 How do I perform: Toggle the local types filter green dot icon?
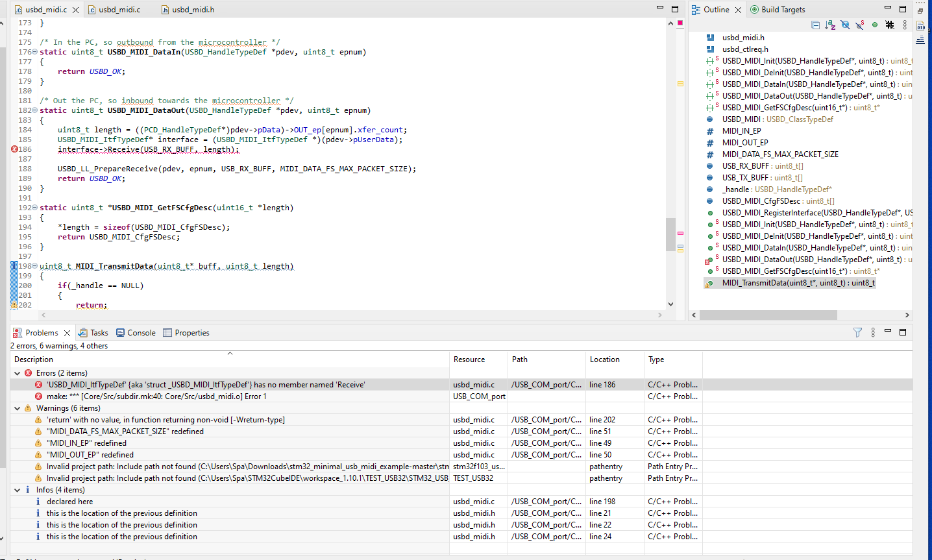[875, 24]
